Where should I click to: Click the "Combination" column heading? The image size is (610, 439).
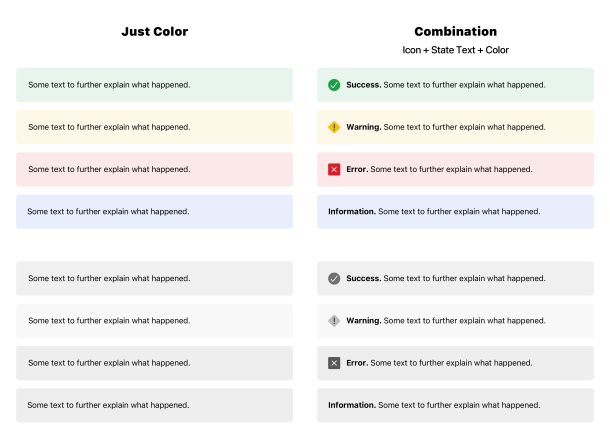(x=455, y=32)
